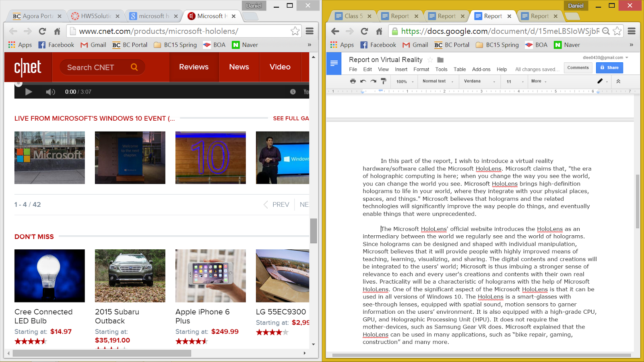The height and width of the screenshot is (362, 644).
Task: Mute the CNET video volume
Action: pyautogui.click(x=50, y=92)
